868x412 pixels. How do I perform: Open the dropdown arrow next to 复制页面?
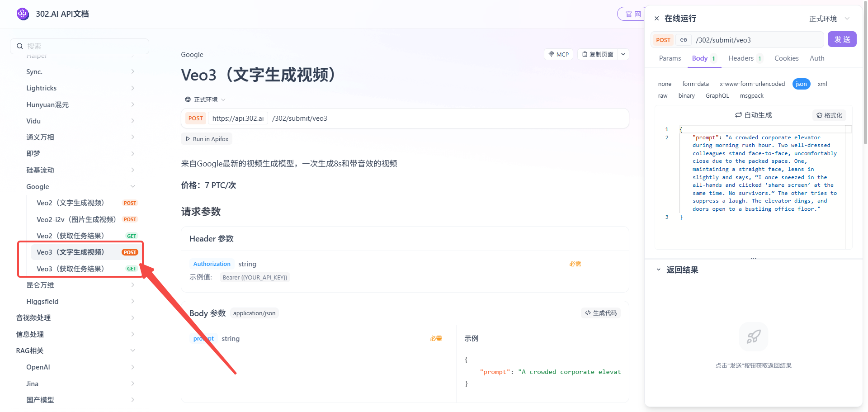click(x=623, y=54)
